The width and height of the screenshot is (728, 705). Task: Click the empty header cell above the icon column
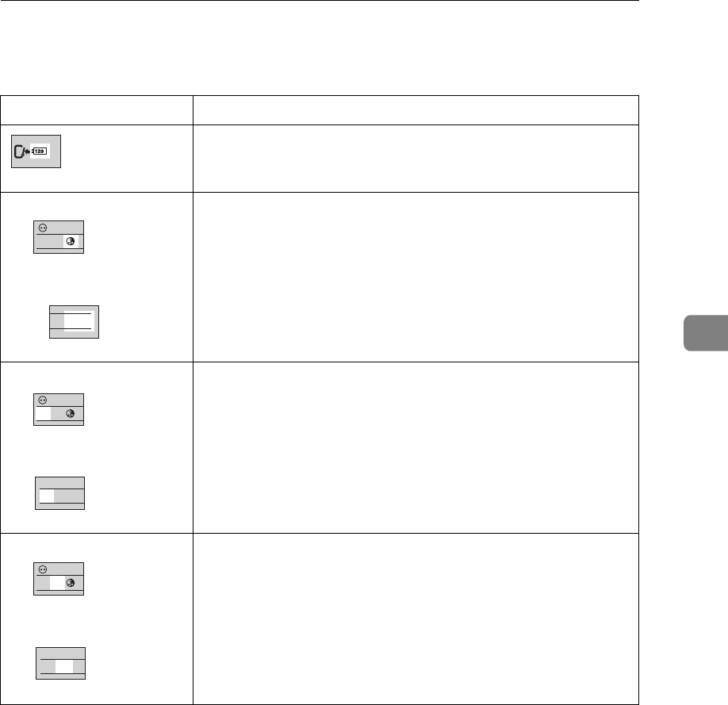[97, 110]
